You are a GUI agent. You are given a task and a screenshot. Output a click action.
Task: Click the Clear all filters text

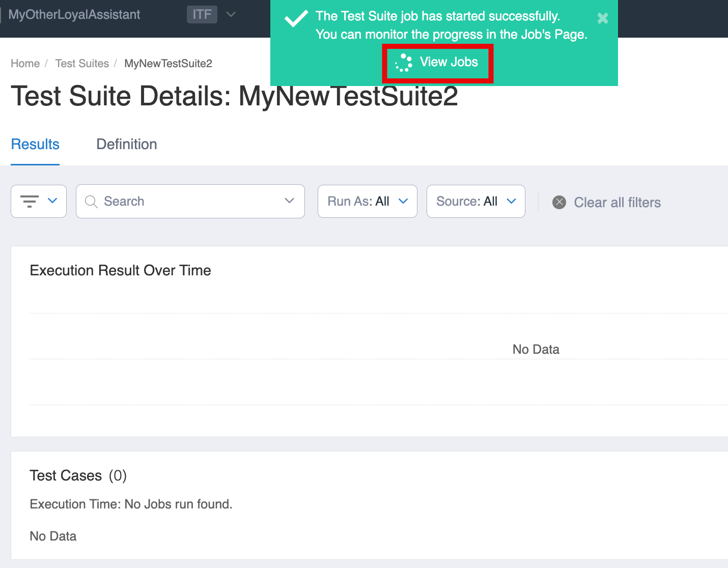[x=617, y=203]
